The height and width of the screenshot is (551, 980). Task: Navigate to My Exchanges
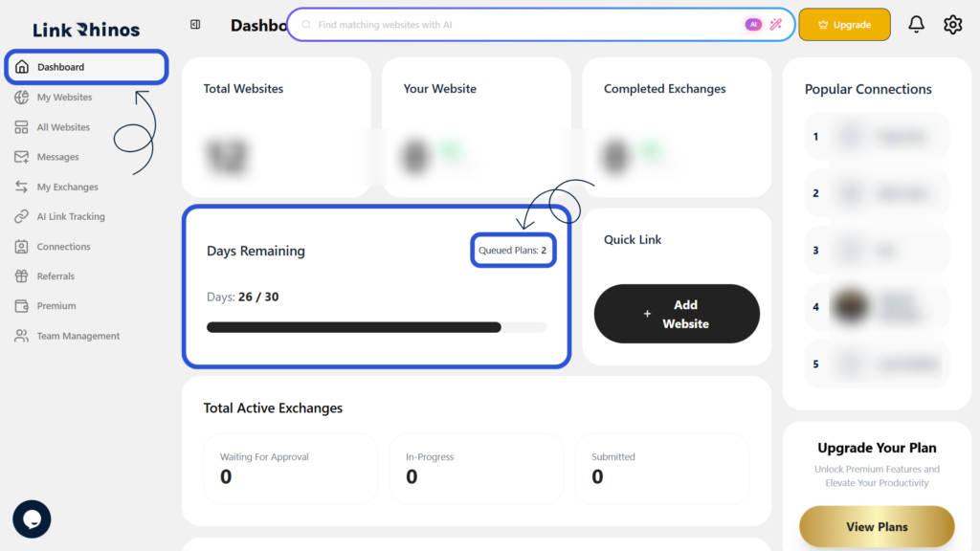pos(68,187)
